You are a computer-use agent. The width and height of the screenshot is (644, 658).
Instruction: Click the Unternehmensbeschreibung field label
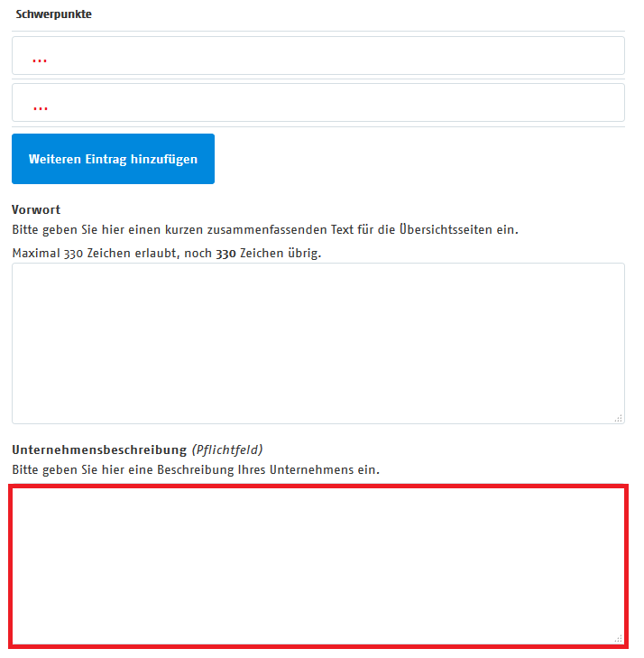(99, 449)
